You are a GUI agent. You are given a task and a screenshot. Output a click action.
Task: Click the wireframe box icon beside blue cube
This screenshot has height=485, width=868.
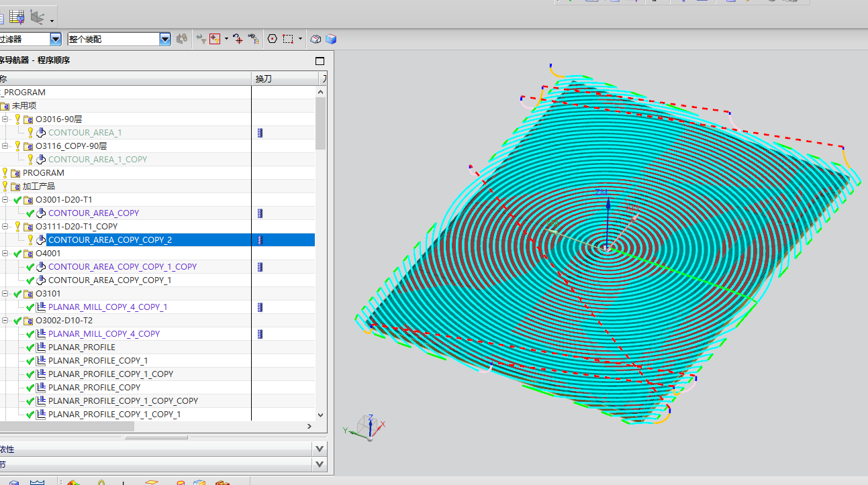(x=316, y=39)
